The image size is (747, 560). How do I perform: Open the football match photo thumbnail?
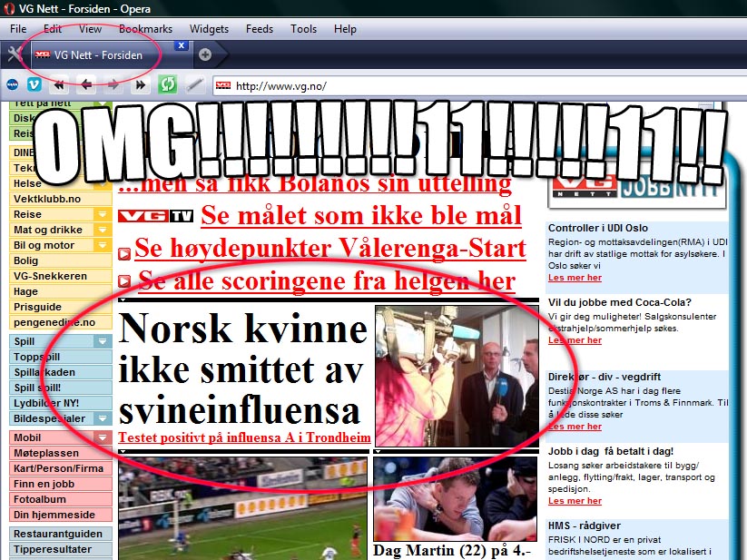[242, 508]
